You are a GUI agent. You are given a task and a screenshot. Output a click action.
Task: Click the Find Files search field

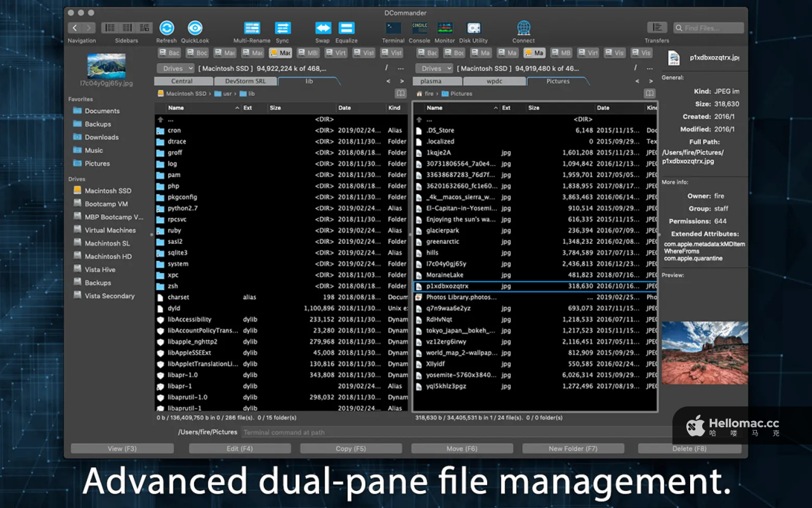[x=709, y=28]
